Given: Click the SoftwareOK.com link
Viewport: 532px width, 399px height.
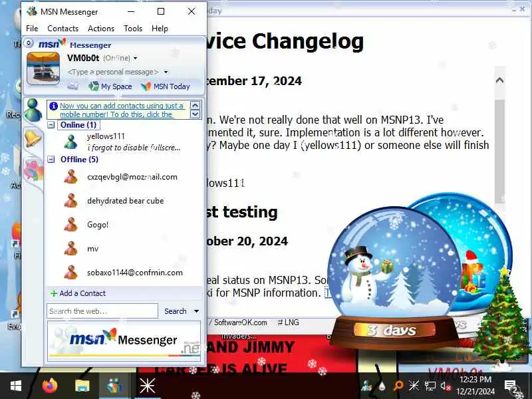Looking at the screenshot, I should (x=240, y=323).
